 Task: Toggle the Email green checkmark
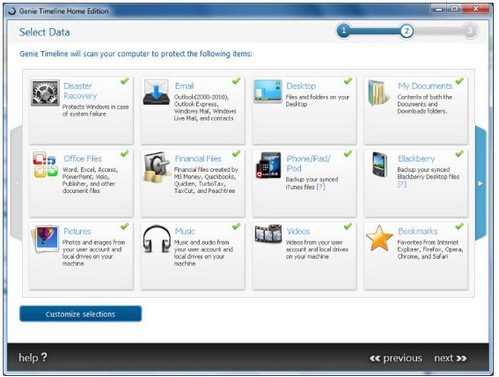tap(236, 81)
